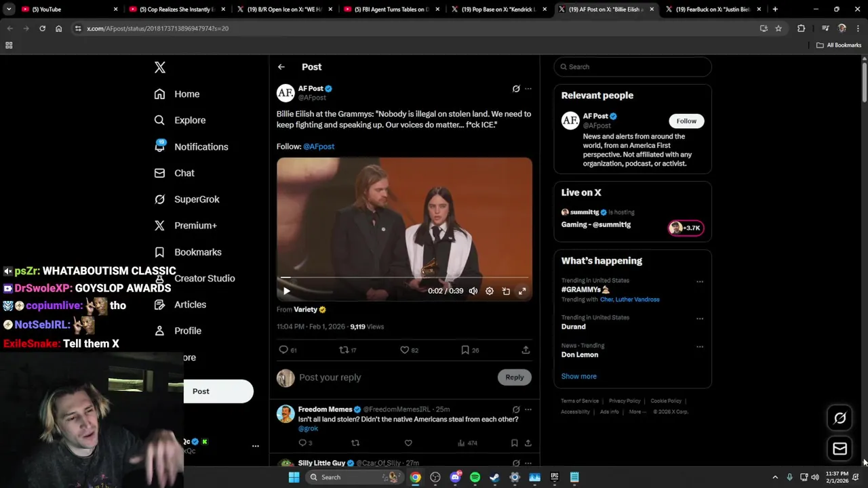
Task: Open Grok icon on AF Post's post
Action: point(516,89)
